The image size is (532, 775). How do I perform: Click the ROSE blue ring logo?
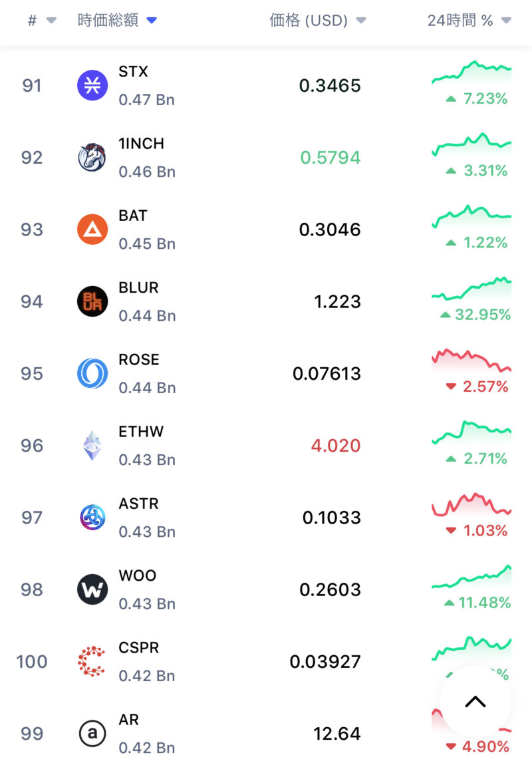[x=92, y=373]
